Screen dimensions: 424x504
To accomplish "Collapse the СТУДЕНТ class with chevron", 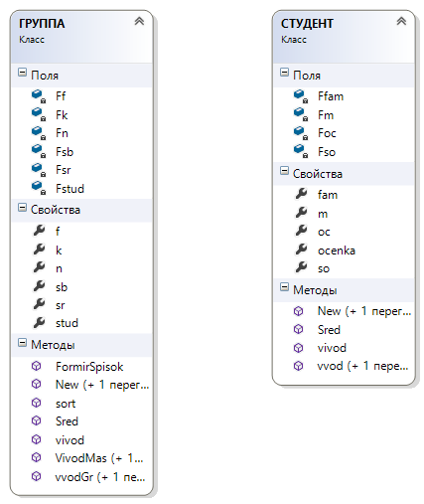I will [x=401, y=22].
